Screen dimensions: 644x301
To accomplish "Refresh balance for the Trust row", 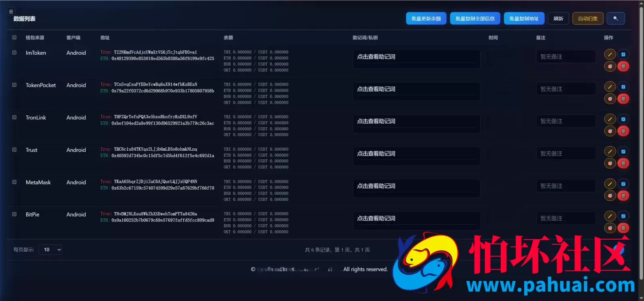I will pyautogui.click(x=623, y=152).
